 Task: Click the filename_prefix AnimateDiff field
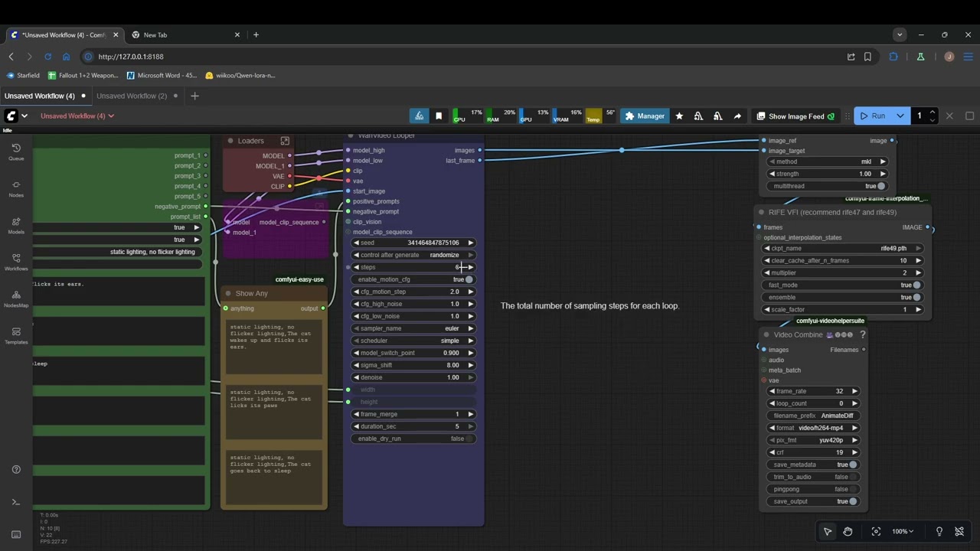[x=813, y=416]
